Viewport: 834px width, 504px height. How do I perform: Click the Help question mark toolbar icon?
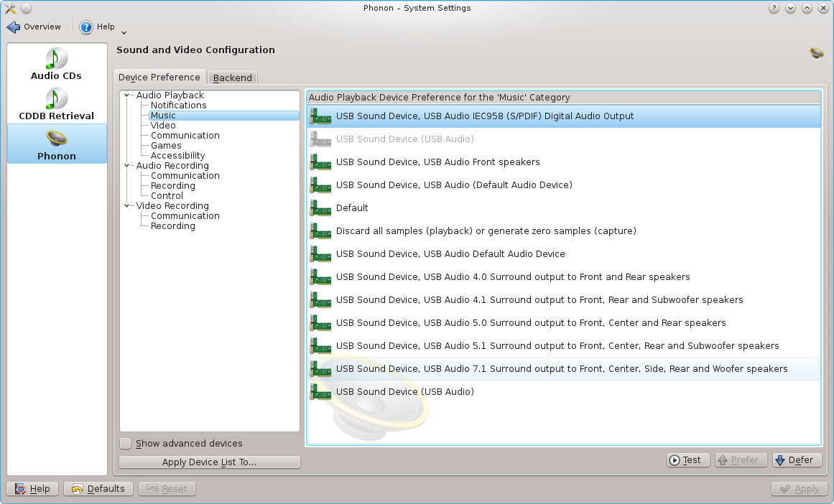click(x=85, y=27)
